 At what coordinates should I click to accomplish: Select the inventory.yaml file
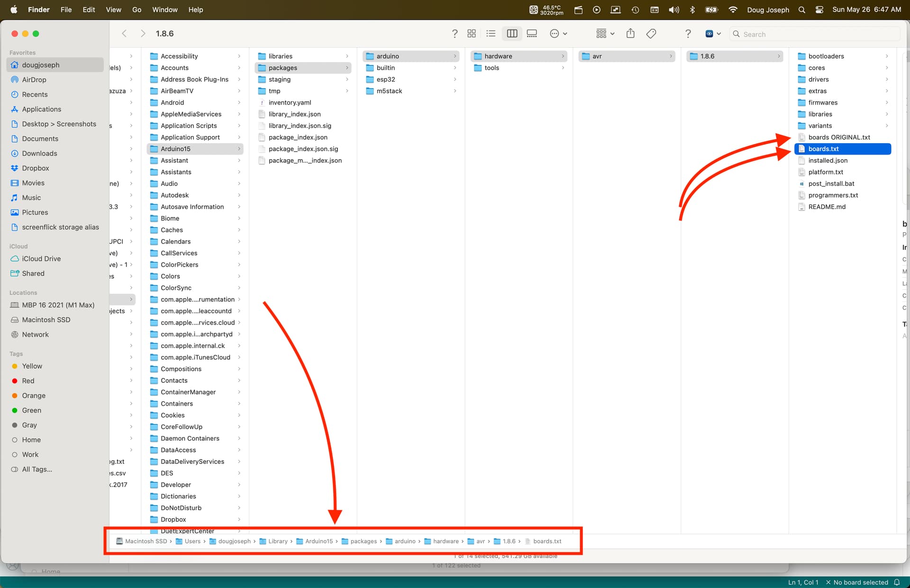(303, 102)
